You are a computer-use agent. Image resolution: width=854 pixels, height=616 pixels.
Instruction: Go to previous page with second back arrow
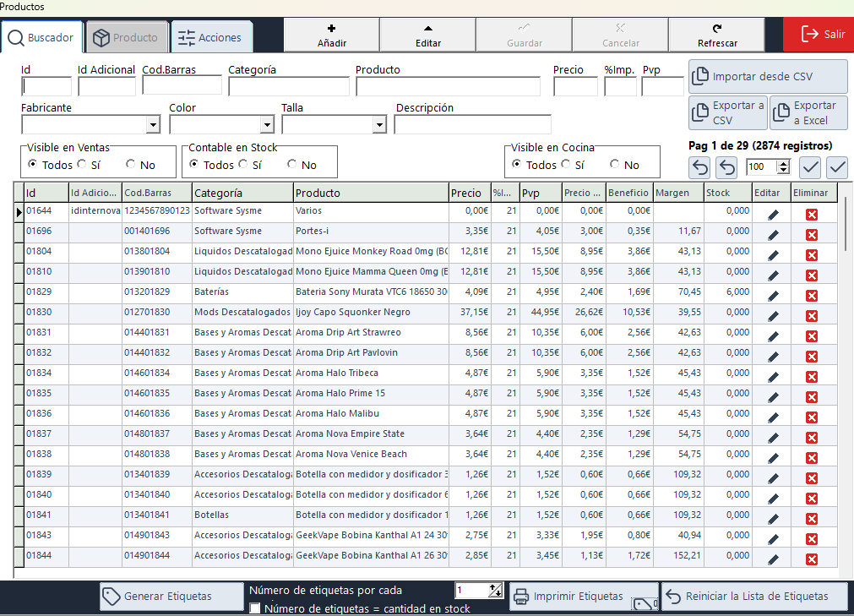coord(727,167)
